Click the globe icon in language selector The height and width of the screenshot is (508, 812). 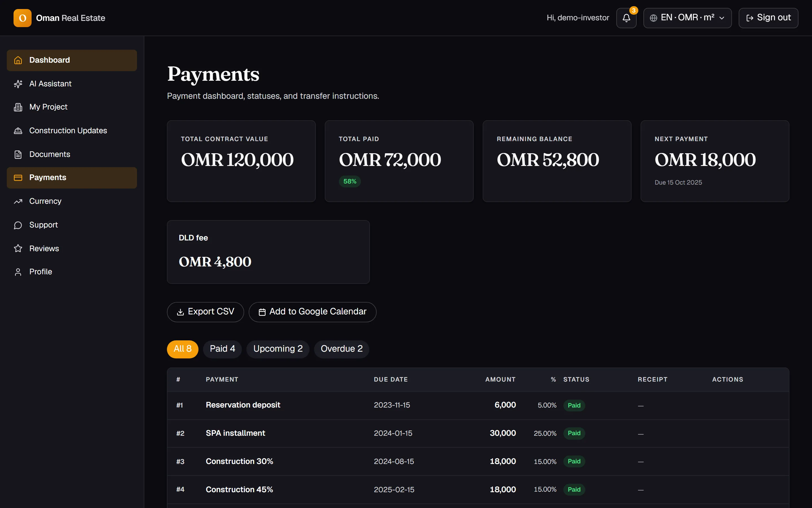[x=653, y=18]
